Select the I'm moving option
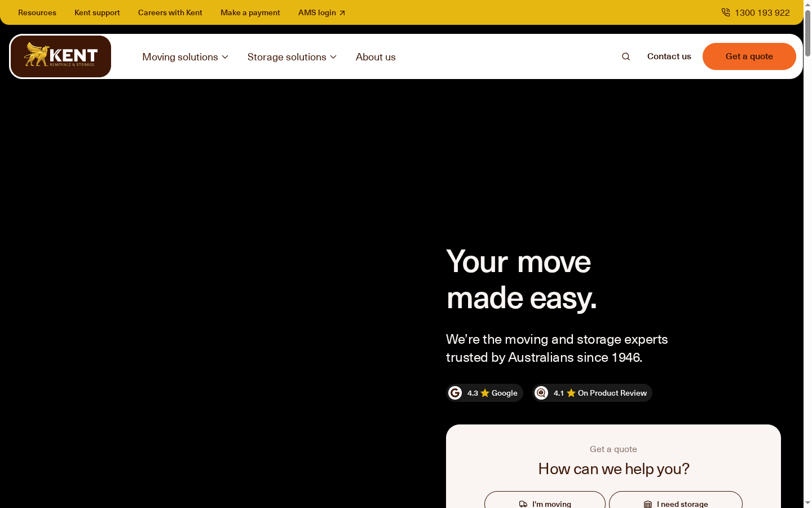 click(545, 500)
